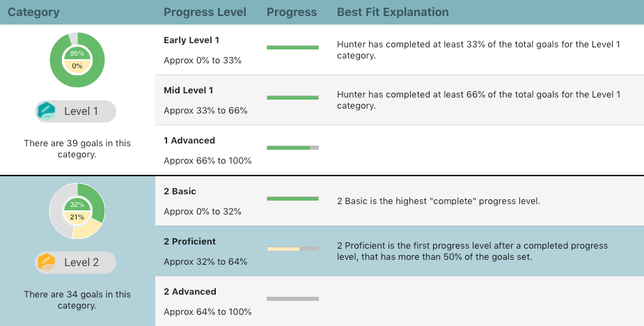Click the orange Level 2 badge icon
Viewport: 644px width, 326px height.
coord(47,263)
